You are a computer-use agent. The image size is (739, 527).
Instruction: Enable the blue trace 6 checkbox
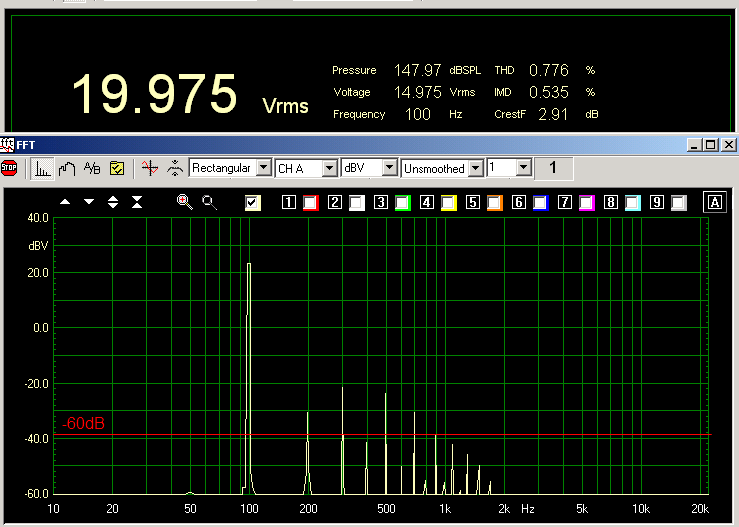point(541,203)
